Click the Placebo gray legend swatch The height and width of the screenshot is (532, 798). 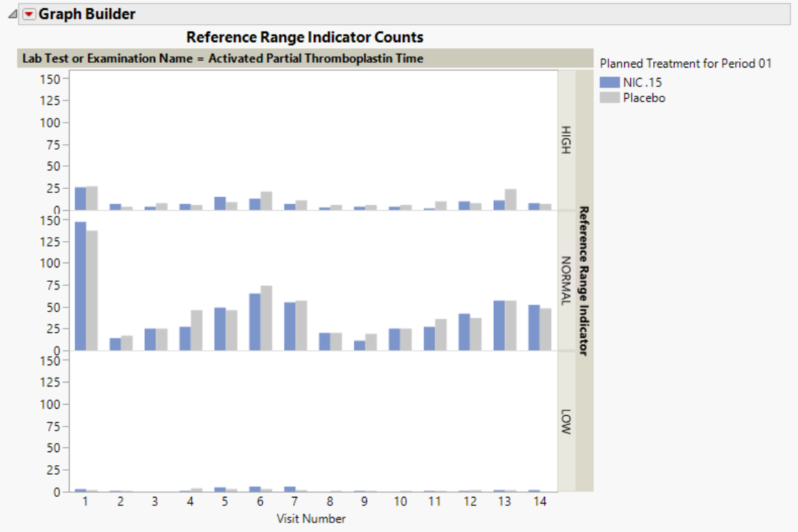[609, 98]
